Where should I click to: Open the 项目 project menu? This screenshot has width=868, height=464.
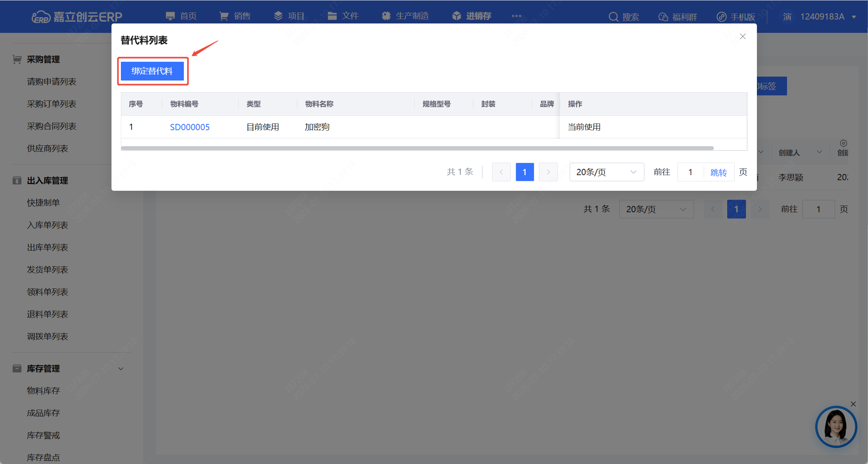point(289,16)
